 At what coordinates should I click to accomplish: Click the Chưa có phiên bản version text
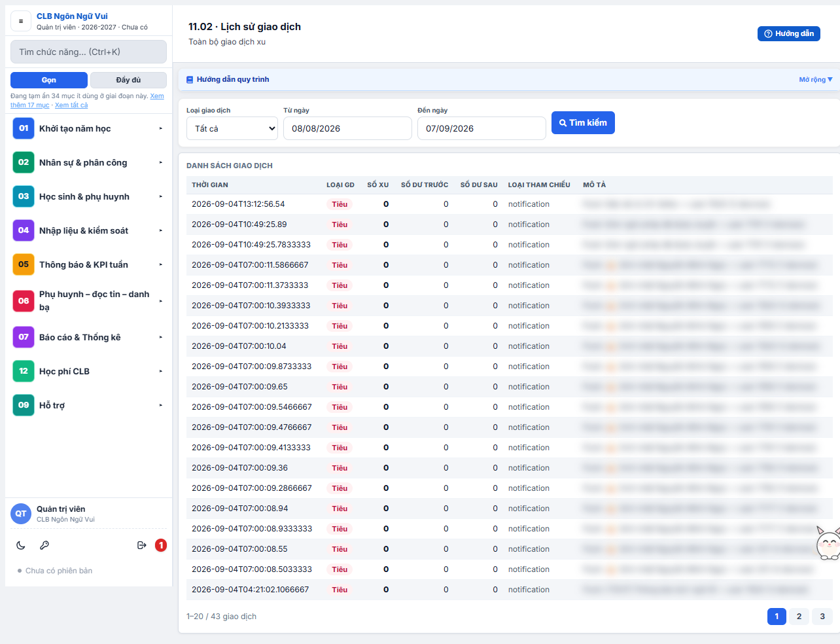[59, 571]
